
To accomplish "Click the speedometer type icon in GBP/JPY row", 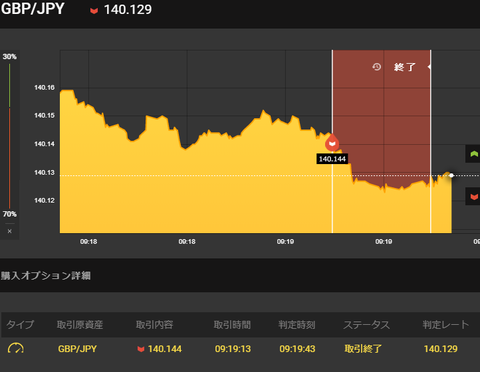I will (x=16, y=348).
